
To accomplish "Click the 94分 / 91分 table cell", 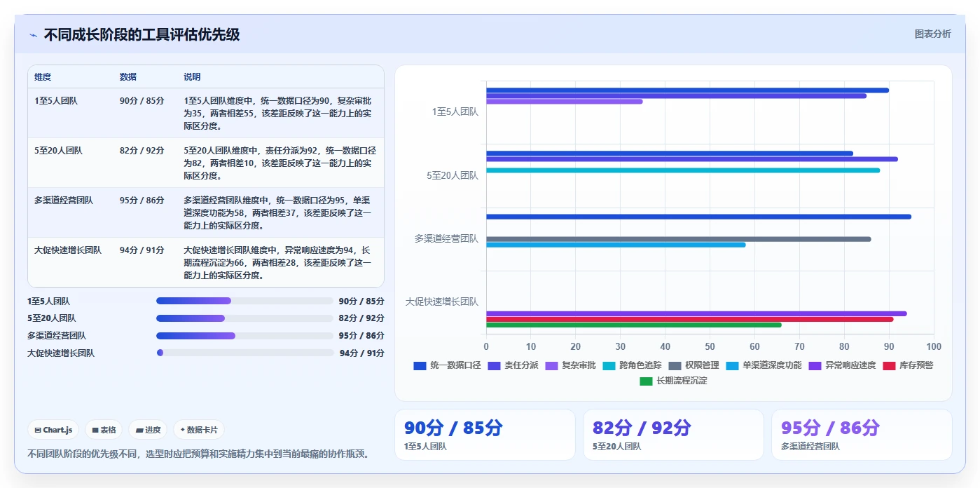I will point(142,250).
